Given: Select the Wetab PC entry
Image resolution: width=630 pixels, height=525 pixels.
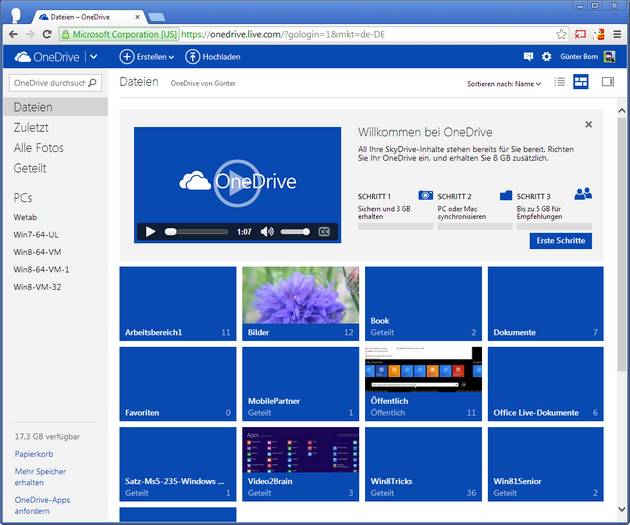Looking at the screenshot, I should pos(25,217).
